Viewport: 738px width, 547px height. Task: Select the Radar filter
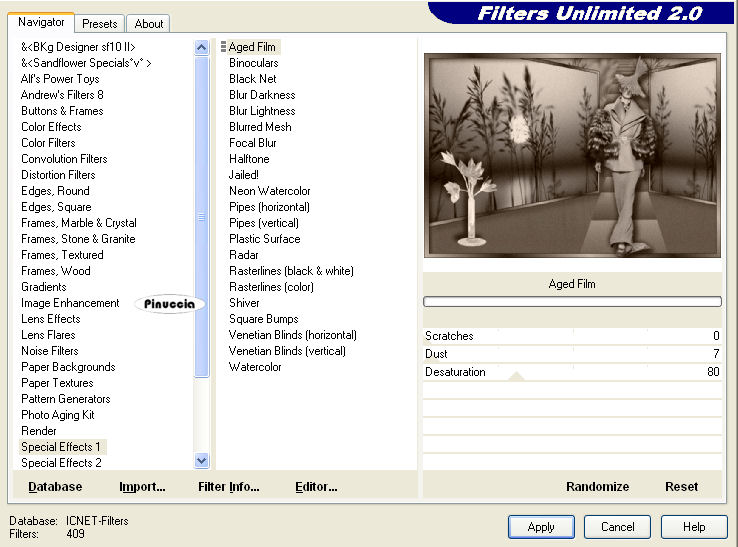coord(243,255)
